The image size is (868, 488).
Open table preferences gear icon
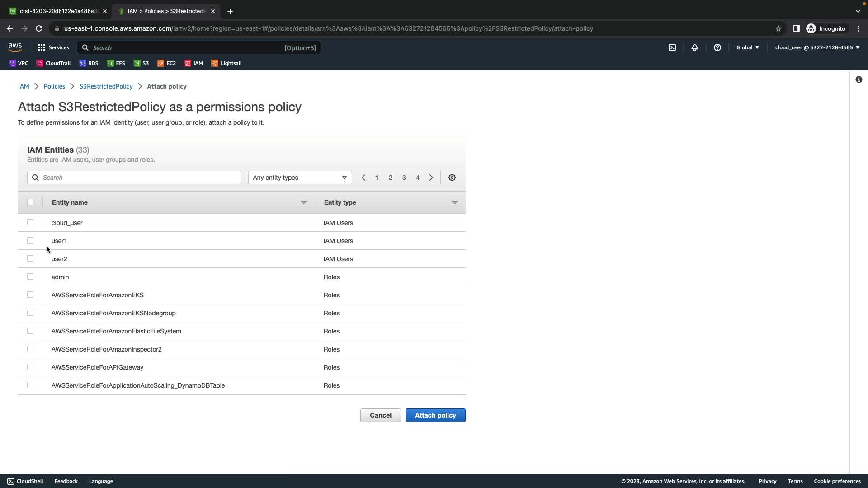click(x=452, y=178)
